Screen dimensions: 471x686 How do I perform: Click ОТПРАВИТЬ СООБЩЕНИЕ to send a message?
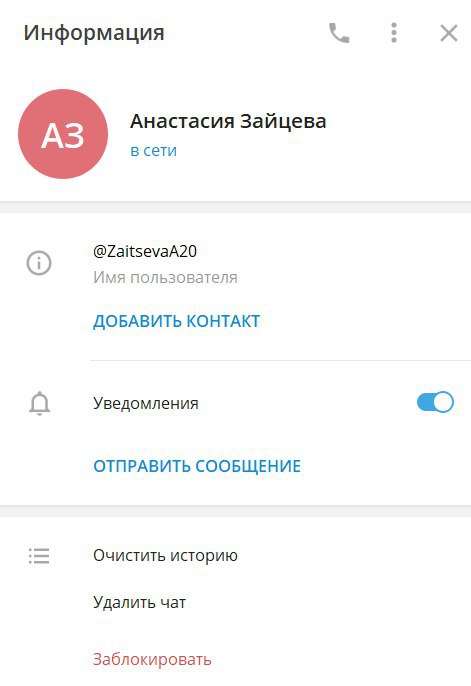point(197,466)
